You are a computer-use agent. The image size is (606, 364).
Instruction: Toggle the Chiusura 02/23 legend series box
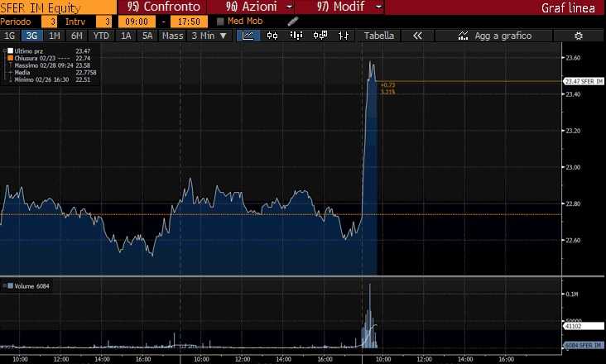pos(11,58)
